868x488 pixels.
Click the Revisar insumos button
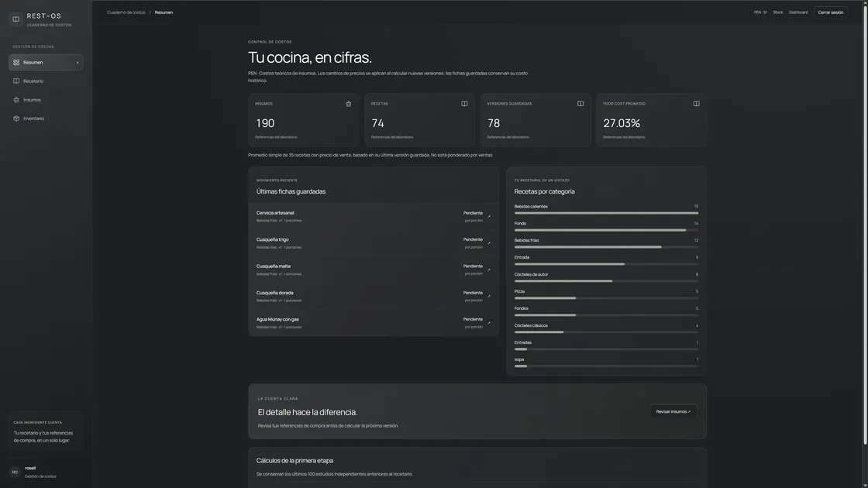tap(673, 411)
